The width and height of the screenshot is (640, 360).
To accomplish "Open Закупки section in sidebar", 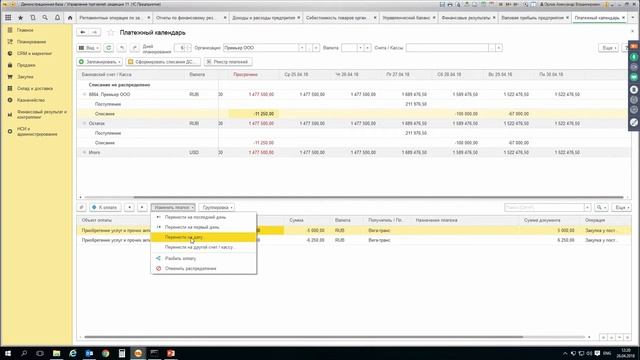I will coord(25,77).
